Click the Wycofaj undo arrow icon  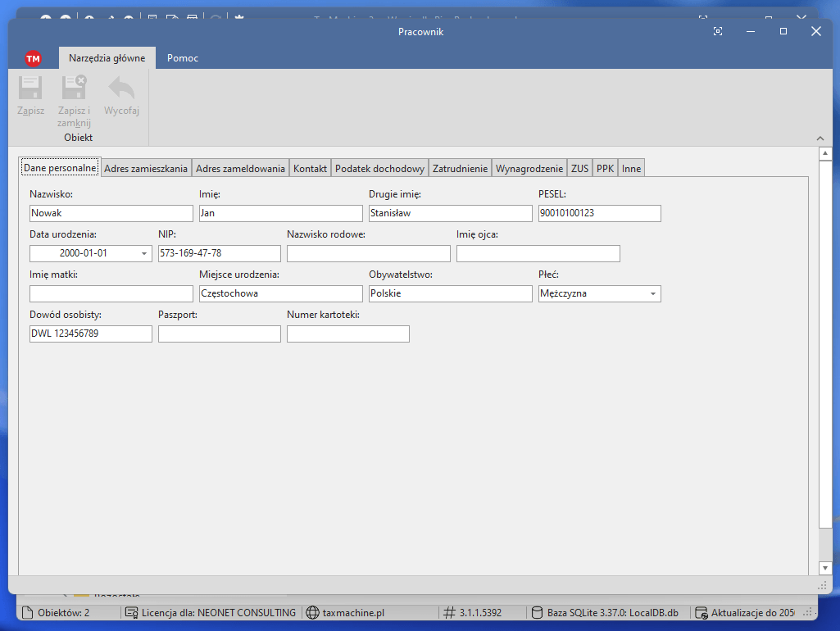pyautogui.click(x=121, y=88)
